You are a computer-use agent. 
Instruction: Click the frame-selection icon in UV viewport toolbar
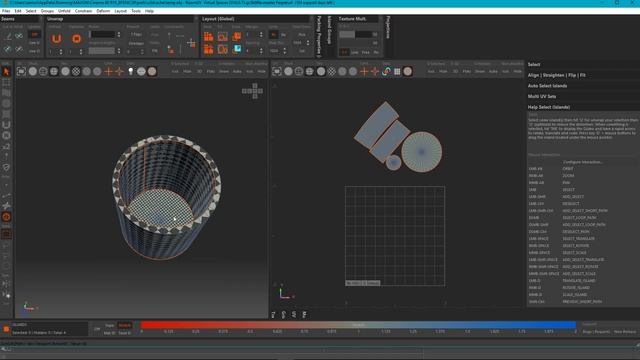coord(277,71)
